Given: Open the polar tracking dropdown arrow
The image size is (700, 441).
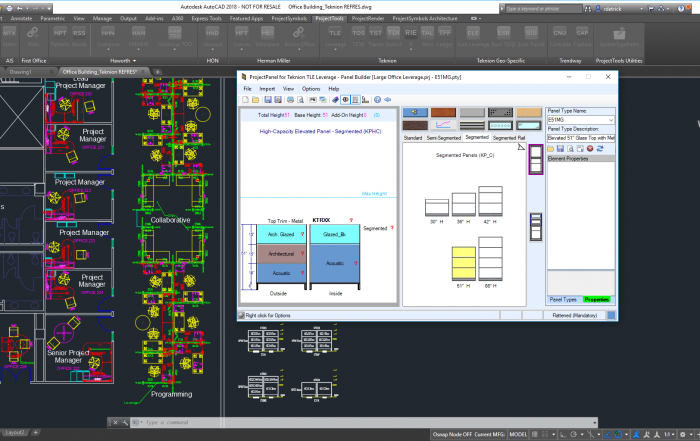Looking at the screenshot, I should pyautogui.click(x=581, y=434).
